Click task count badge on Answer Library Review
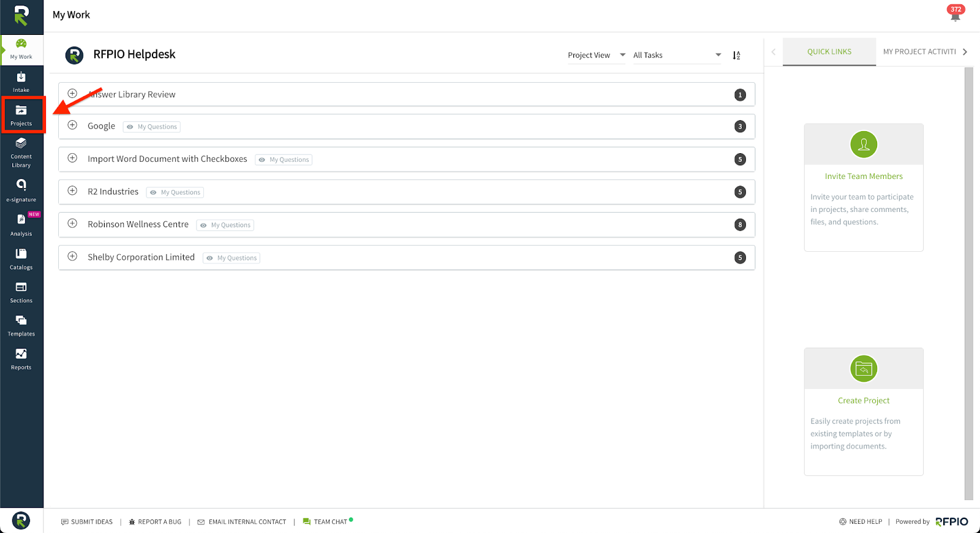The image size is (980, 533). point(740,95)
